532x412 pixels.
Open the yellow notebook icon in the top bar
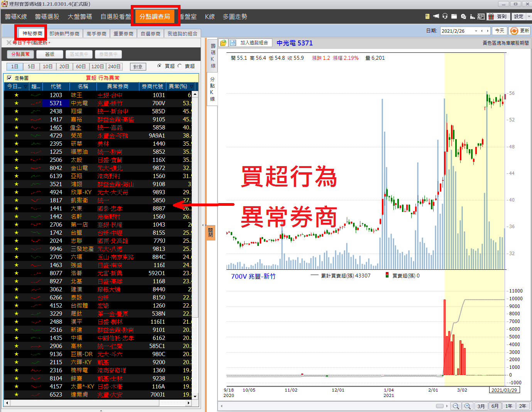427,17
